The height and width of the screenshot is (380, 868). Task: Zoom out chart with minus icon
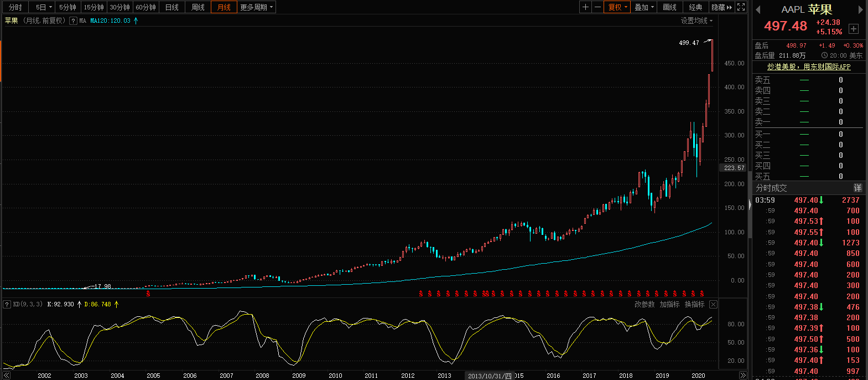[x=597, y=7]
